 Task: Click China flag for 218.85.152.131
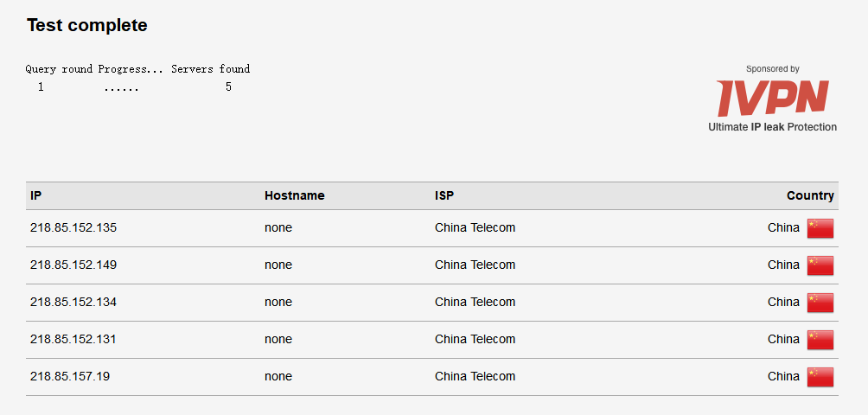click(820, 339)
